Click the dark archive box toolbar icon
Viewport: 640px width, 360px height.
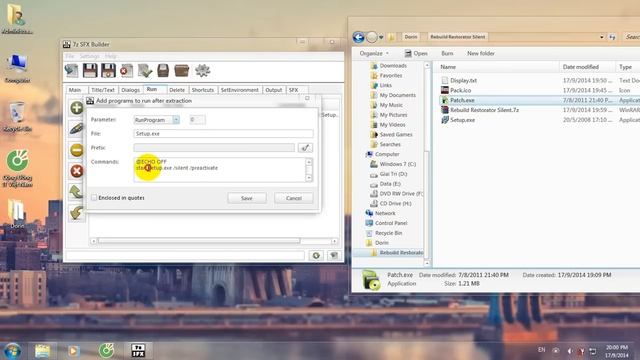[163, 71]
